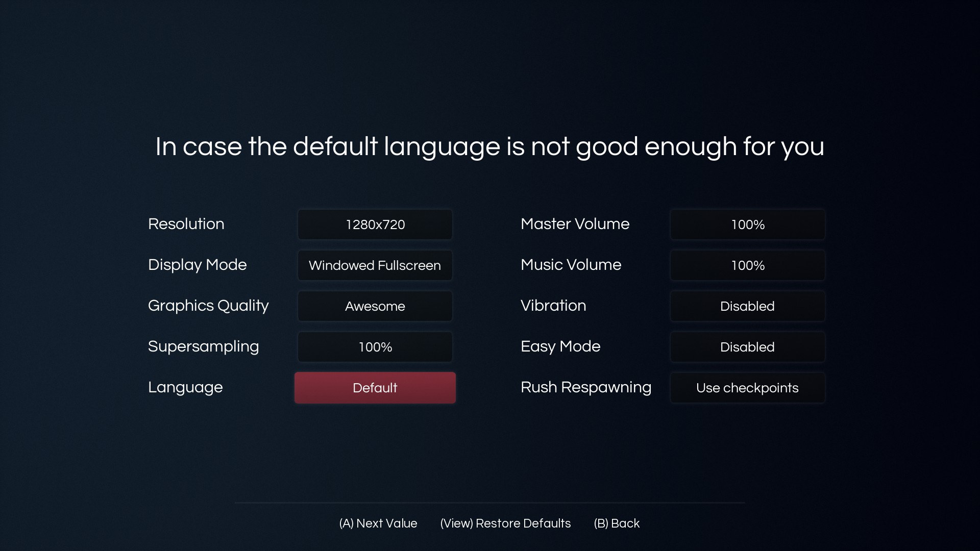980x551 pixels.
Task: Adjust the Supersampling 100% value
Action: tap(375, 347)
